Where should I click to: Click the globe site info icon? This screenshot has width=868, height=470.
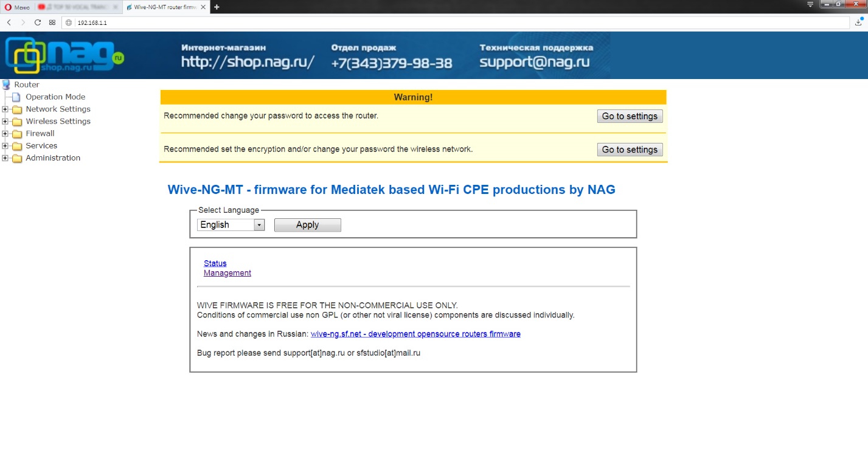tap(69, 22)
